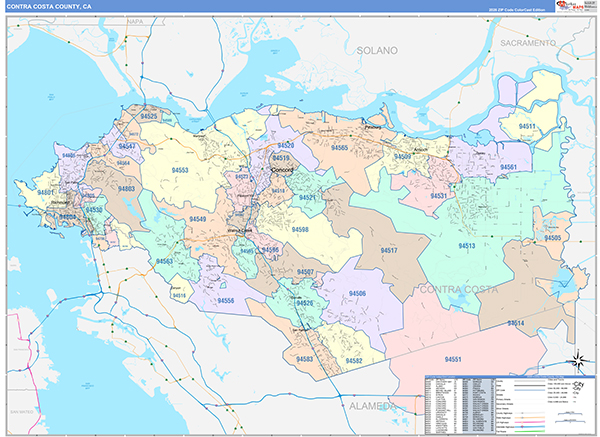Viewport: 600px width, 437px height.
Task: Click ZIP code label 94565
Action: tap(339, 148)
